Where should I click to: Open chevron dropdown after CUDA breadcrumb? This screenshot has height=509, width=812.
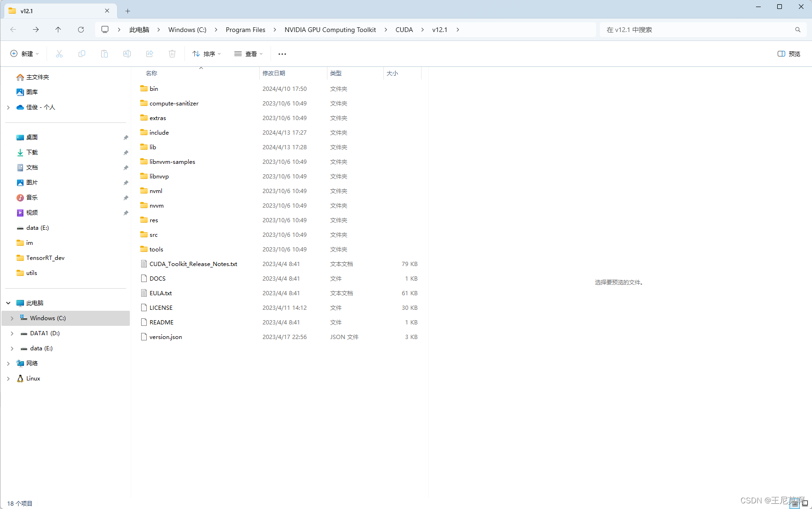(x=422, y=30)
